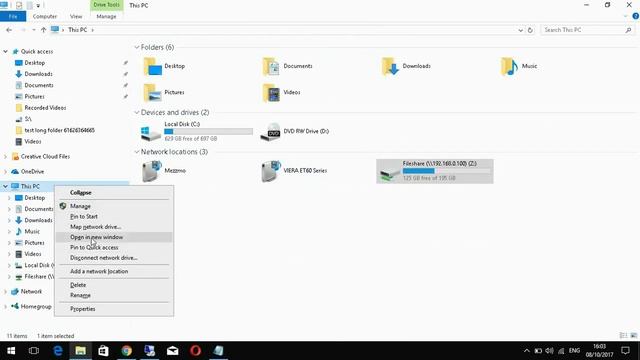Image resolution: width=640 pixels, height=360 pixels.
Task: Open the Downloads folder in Folders section
Action: pos(407,66)
